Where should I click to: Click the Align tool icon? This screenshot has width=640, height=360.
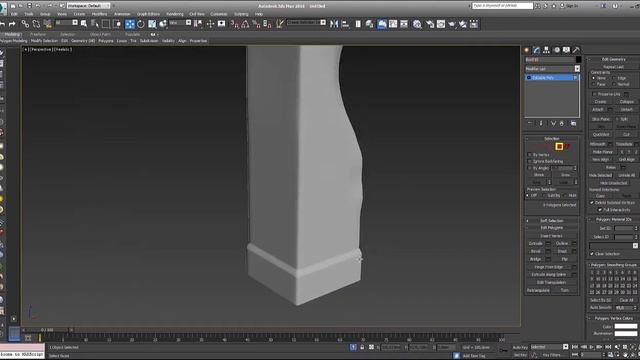point(345,24)
